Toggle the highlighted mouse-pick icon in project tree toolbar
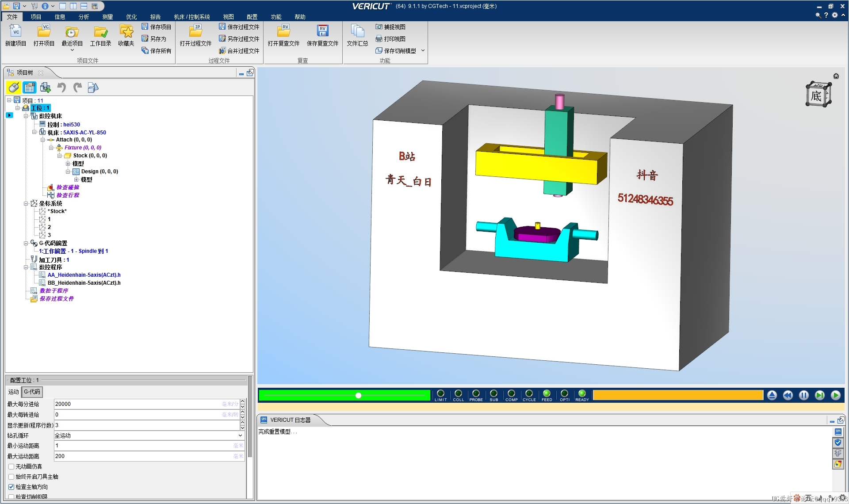This screenshot has height=504, width=849. tap(14, 88)
